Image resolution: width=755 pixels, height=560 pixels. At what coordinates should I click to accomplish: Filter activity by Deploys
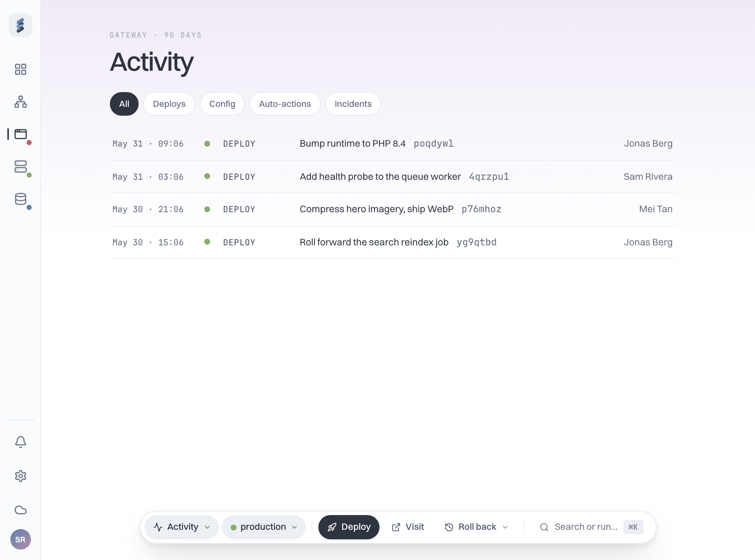click(x=169, y=104)
